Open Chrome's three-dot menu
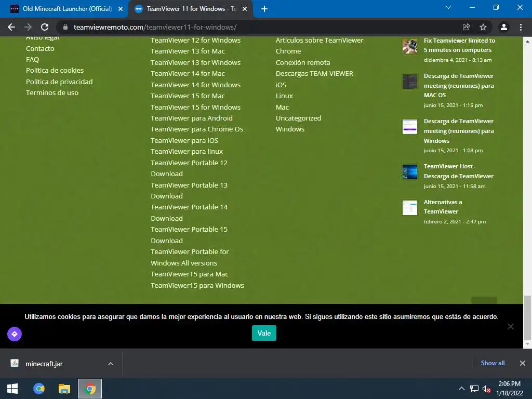Screen dimensions: 532x399 (x=521, y=27)
